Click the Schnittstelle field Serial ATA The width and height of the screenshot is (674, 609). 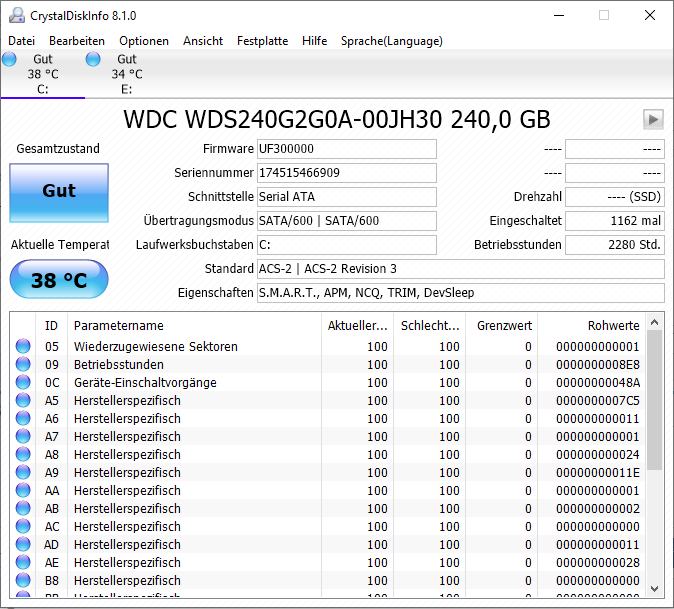pyautogui.click(x=347, y=197)
